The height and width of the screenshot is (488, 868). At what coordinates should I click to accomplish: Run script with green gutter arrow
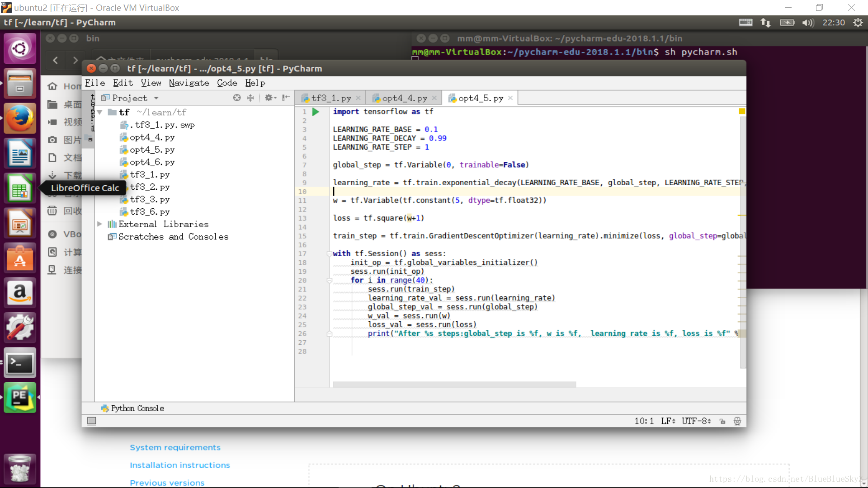[x=316, y=112]
